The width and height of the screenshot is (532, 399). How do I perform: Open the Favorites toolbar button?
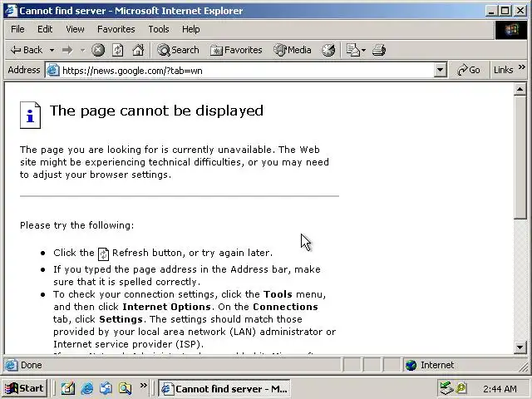(x=236, y=50)
